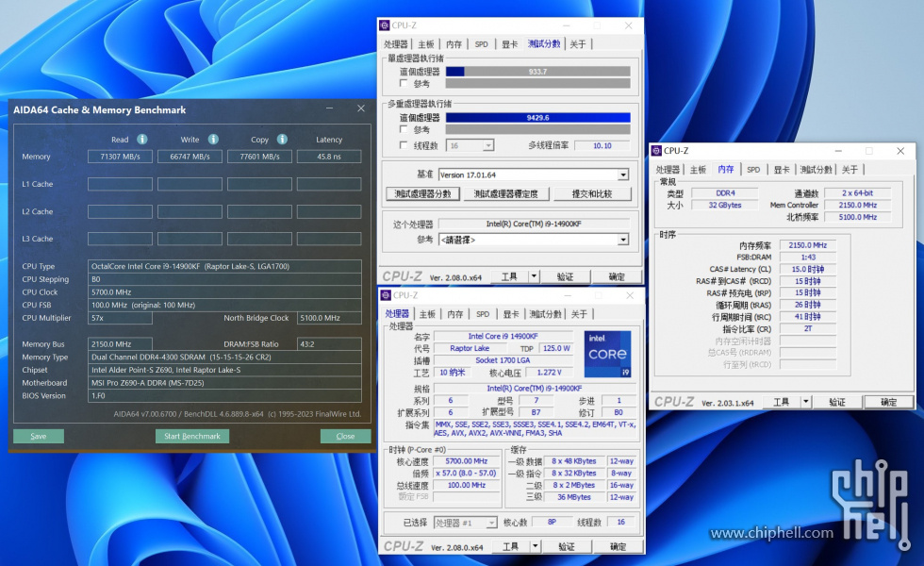The height and width of the screenshot is (566, 924).
Task: Click the CPU-Z title icon in the benchmark window
Action: tap(385, 25)
